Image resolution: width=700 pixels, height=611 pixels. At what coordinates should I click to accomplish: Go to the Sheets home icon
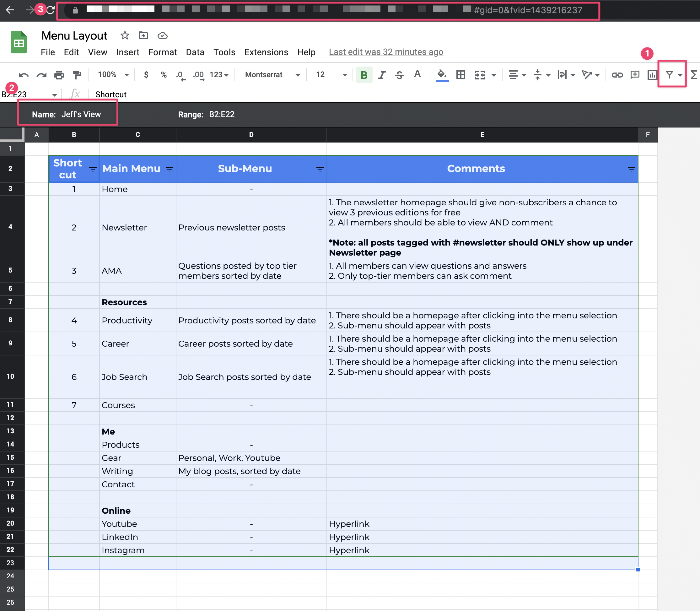(x=19, y=42)
